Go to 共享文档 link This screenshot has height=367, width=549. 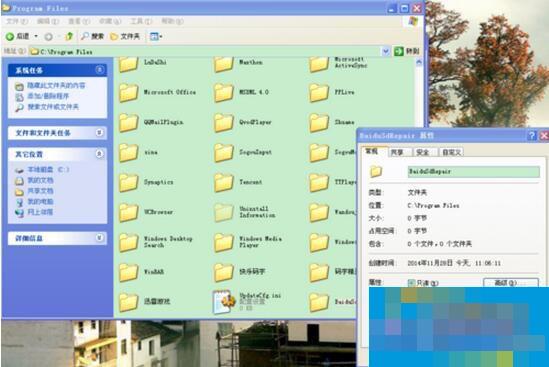point(40,191)
